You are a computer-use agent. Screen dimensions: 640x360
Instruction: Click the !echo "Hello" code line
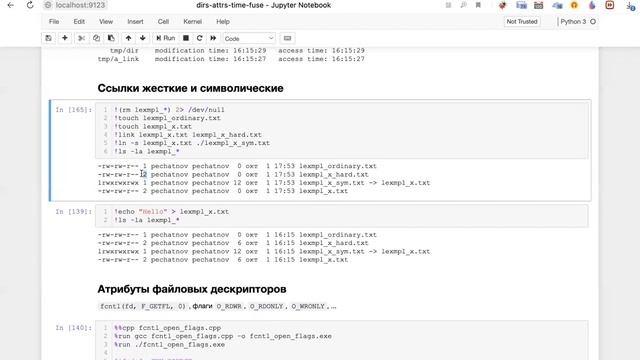[171, 211]
